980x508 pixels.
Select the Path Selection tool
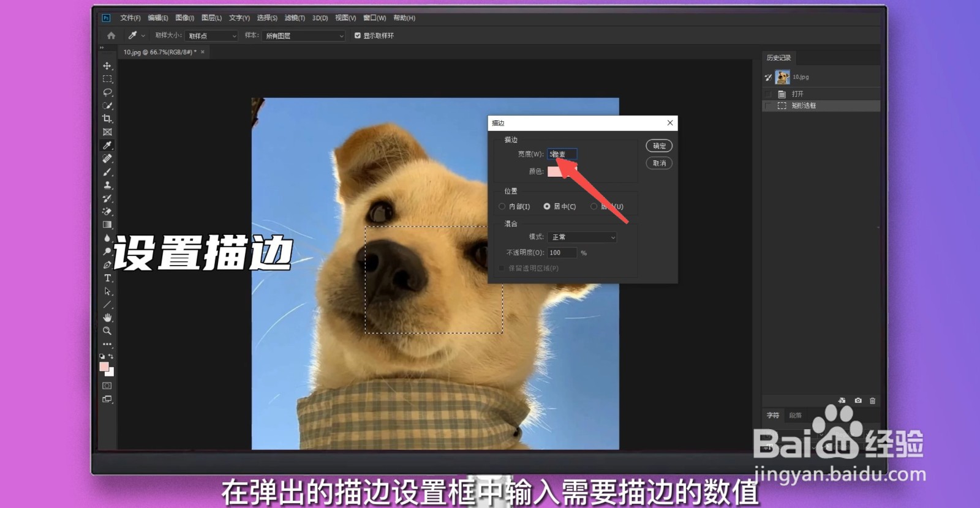(x=107, y=291)
